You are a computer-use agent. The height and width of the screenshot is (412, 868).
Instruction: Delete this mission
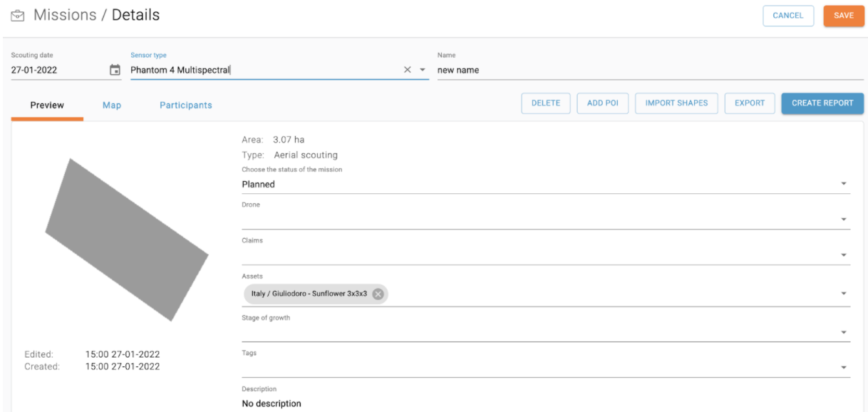546,103
